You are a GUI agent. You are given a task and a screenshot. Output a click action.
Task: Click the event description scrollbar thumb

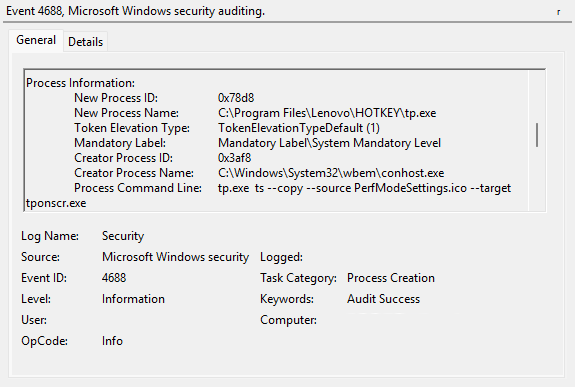point(537,135)
